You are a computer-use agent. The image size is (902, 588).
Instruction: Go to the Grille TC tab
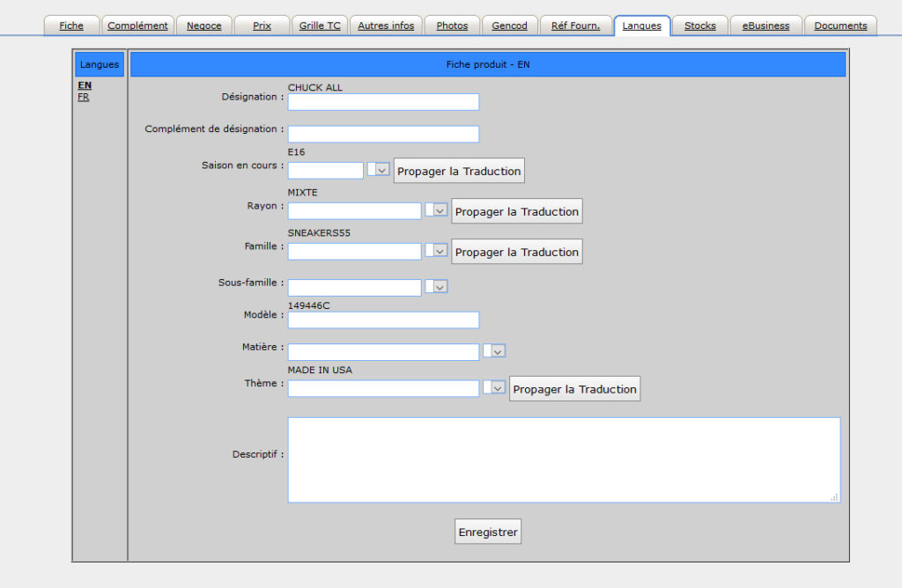(319, 26)
